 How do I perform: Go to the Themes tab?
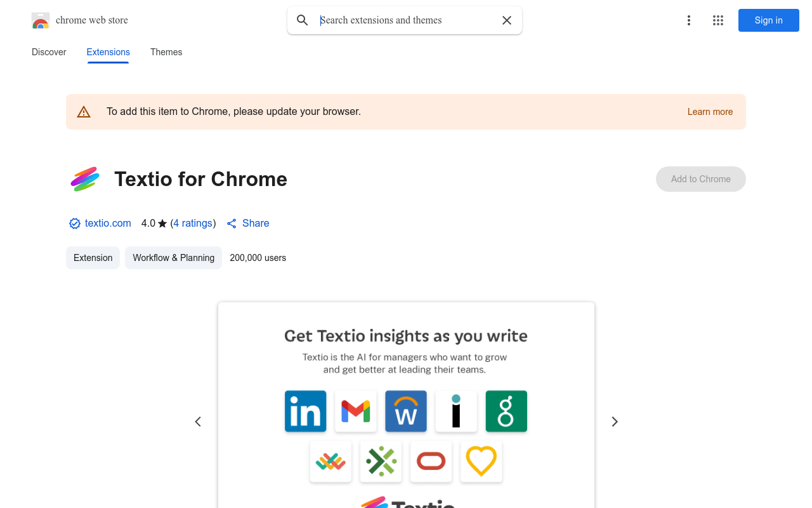pyautogui.click(x=166, y=52)
